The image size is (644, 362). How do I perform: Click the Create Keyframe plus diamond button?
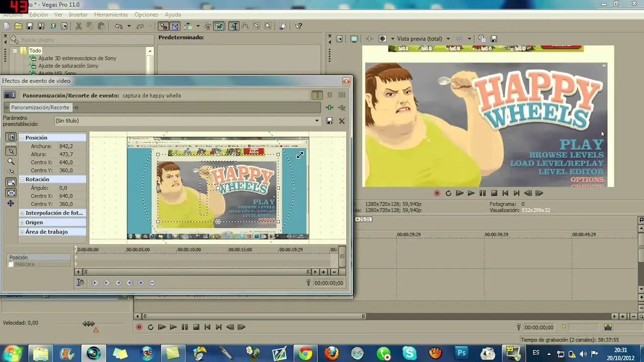pos(140,283)
